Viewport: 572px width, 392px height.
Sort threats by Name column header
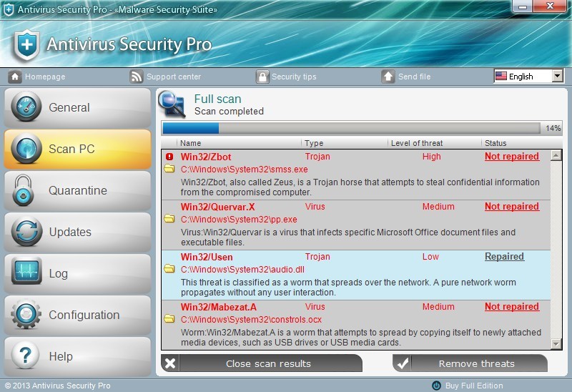pos(191,143)
